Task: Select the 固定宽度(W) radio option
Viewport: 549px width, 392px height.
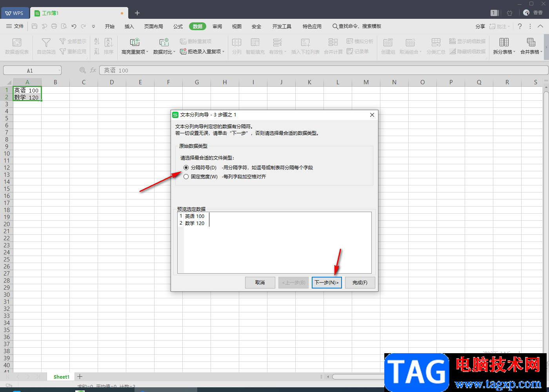Action: [186, 176]
